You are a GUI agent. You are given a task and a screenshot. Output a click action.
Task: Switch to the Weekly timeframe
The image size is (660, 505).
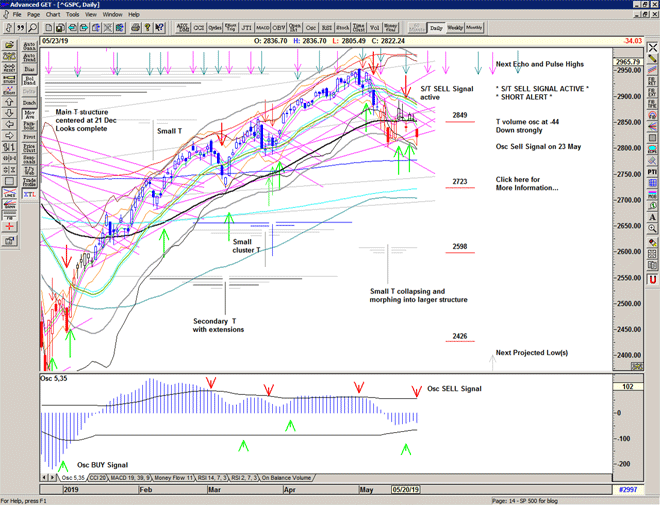[x=454, y=28]
